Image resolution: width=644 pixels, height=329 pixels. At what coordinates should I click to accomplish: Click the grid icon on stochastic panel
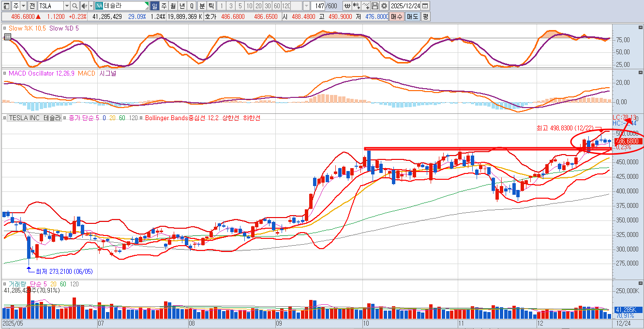[x=7, y=36]
